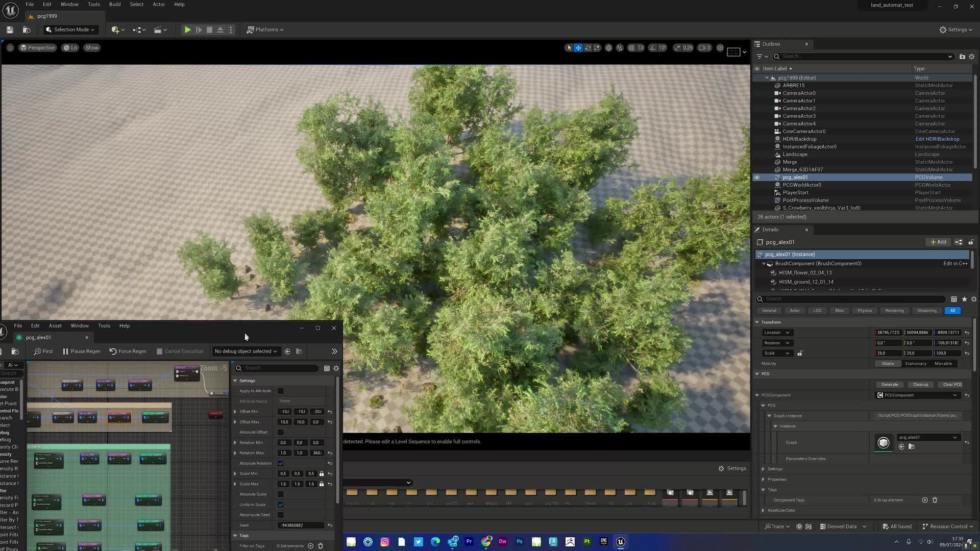Click the Generate button under PCG
Image resolution: width=980 pixels, height=551 pixels.
[889, 384]
